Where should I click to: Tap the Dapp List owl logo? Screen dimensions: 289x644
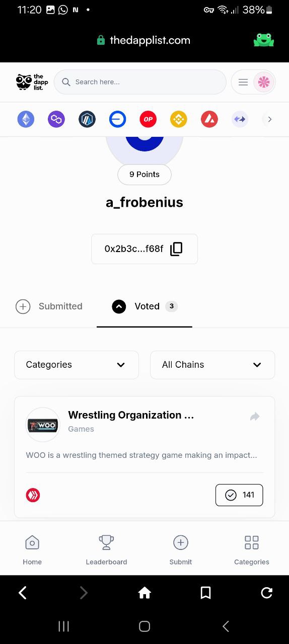click(x=32, y=82)
